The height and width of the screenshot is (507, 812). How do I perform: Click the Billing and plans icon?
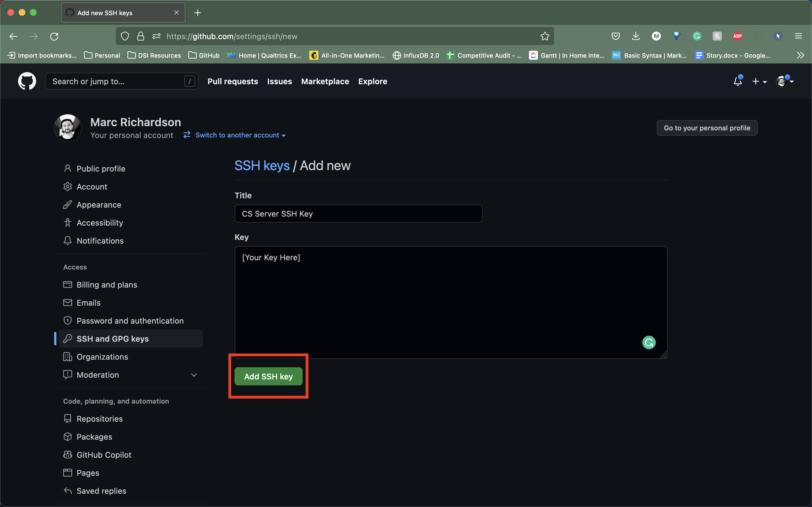pyautogui.click(x=67, y=284)
